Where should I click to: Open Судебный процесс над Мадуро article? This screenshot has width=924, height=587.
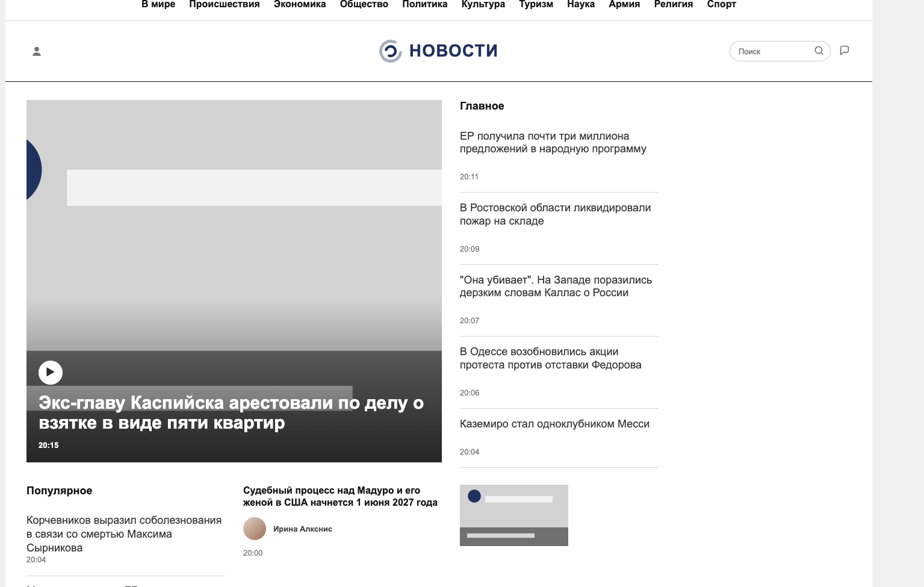(340, 497)
